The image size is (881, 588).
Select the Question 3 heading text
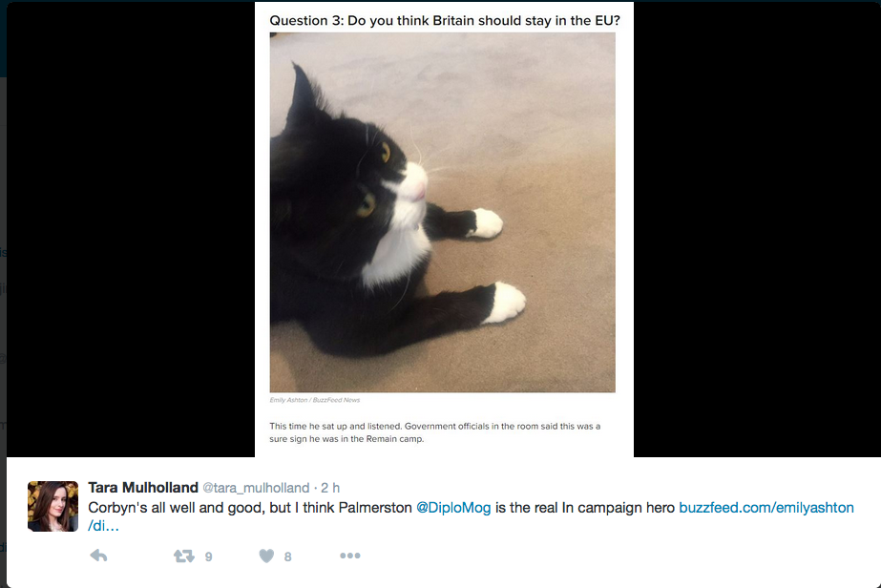coord(445,21)
